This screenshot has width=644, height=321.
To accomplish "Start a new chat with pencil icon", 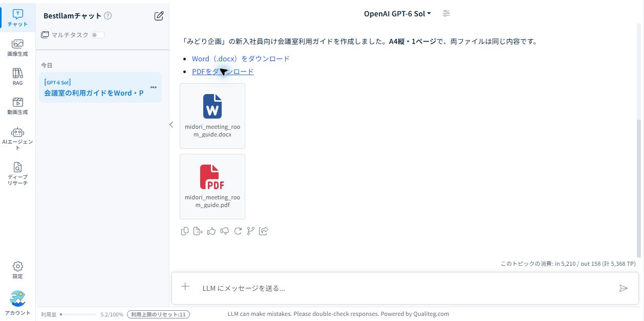I will tap(159, 16).
